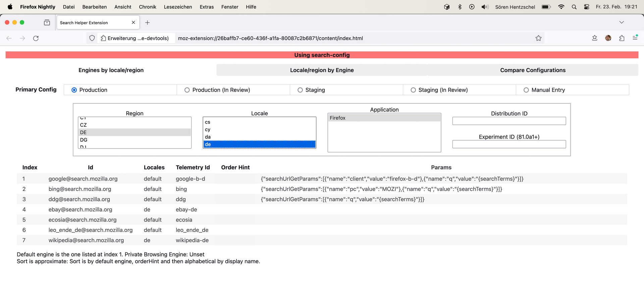The width and height of the screenshot is (644, 288).
Task: Open a new tab with plus icon
Action: [147, 22]
